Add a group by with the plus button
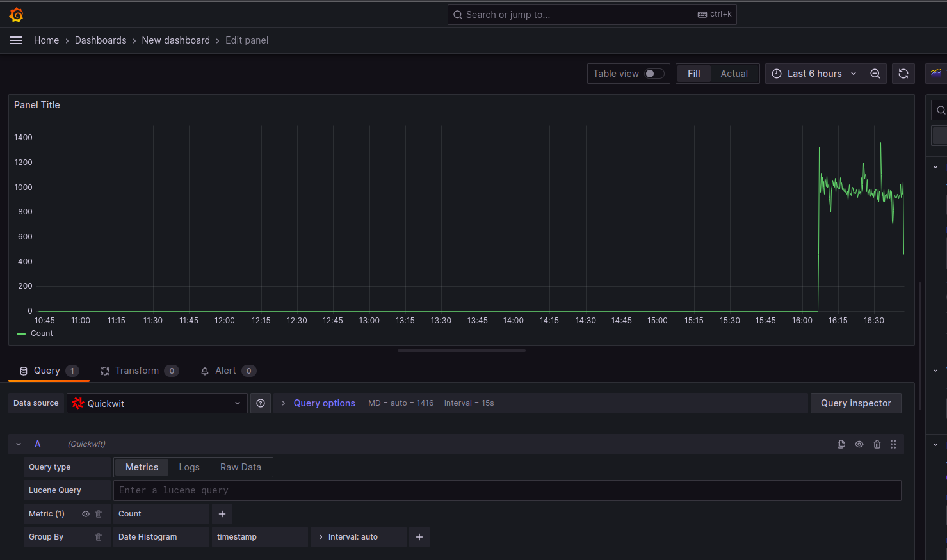Viewport: 947px width, 560px height. 419,537
